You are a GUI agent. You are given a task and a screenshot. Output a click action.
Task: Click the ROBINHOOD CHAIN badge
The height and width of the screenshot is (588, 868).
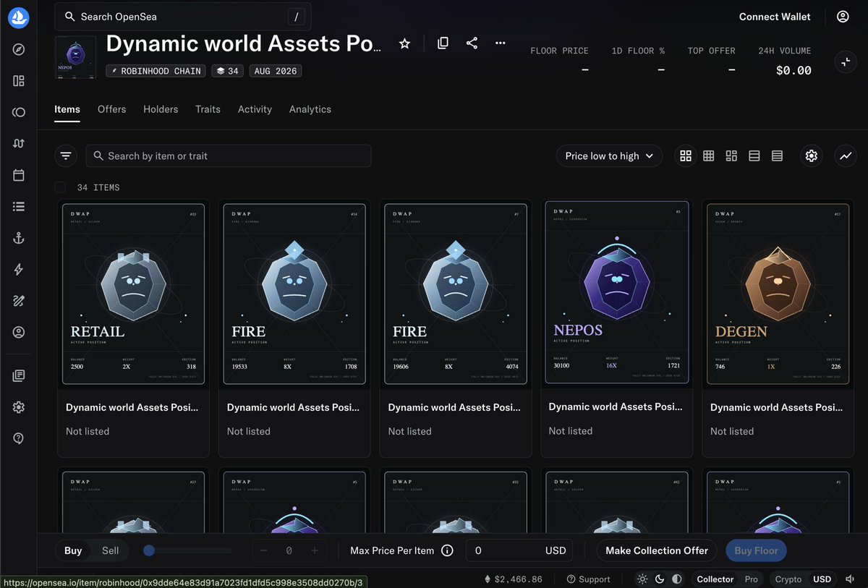coord(156,71)
